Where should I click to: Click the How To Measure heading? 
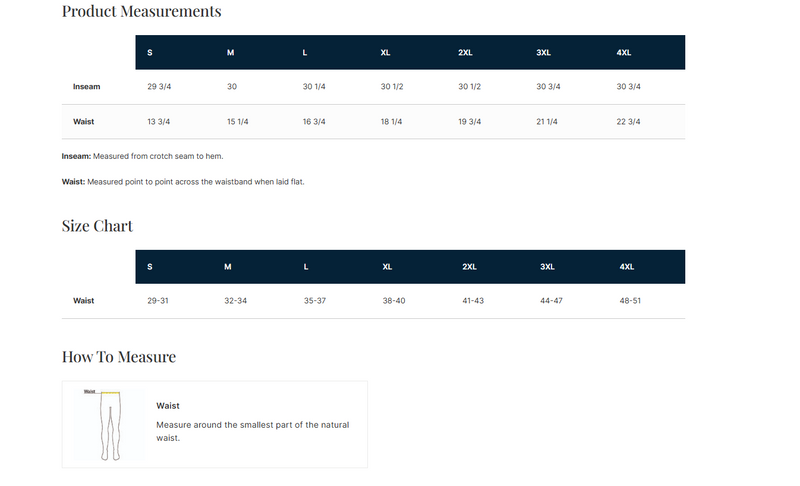tap(118, 356)
